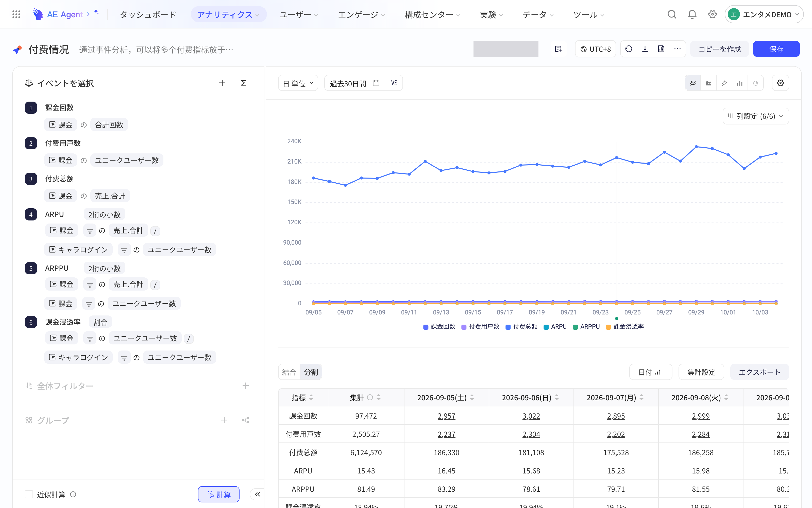Expand the 列設定 (6/6) dropdown

click(756, 116)
